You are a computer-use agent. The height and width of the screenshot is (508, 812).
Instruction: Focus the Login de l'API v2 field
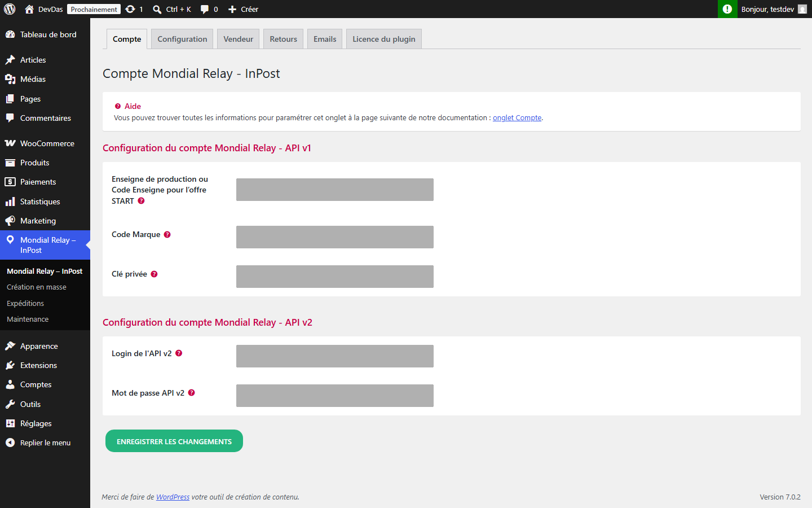click(x=335, y=356)
